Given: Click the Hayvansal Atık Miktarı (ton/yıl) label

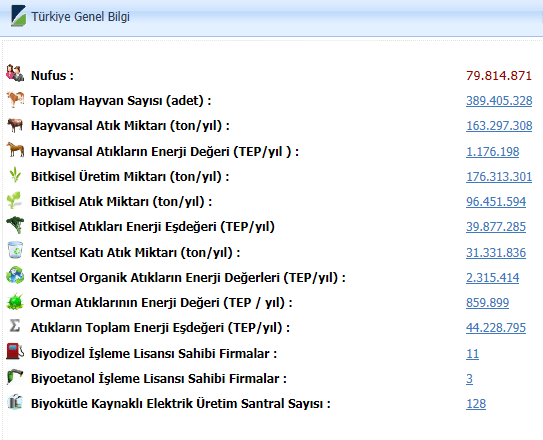Looking at the screenshot, I should click(x=130, y=126).
